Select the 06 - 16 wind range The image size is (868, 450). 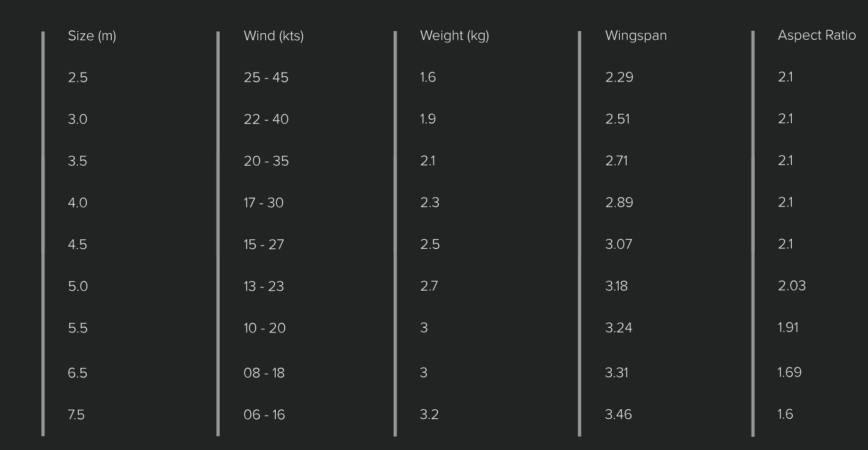tap(264, 415)
